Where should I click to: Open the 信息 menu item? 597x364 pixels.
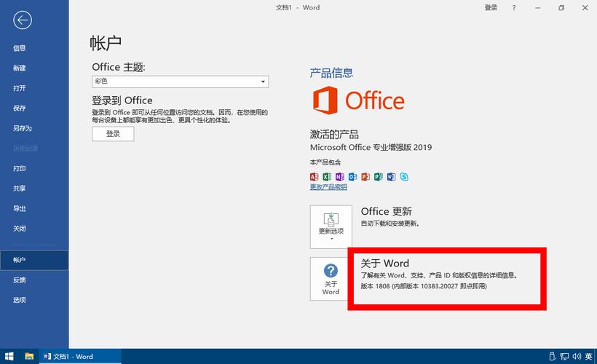[20, 48]
